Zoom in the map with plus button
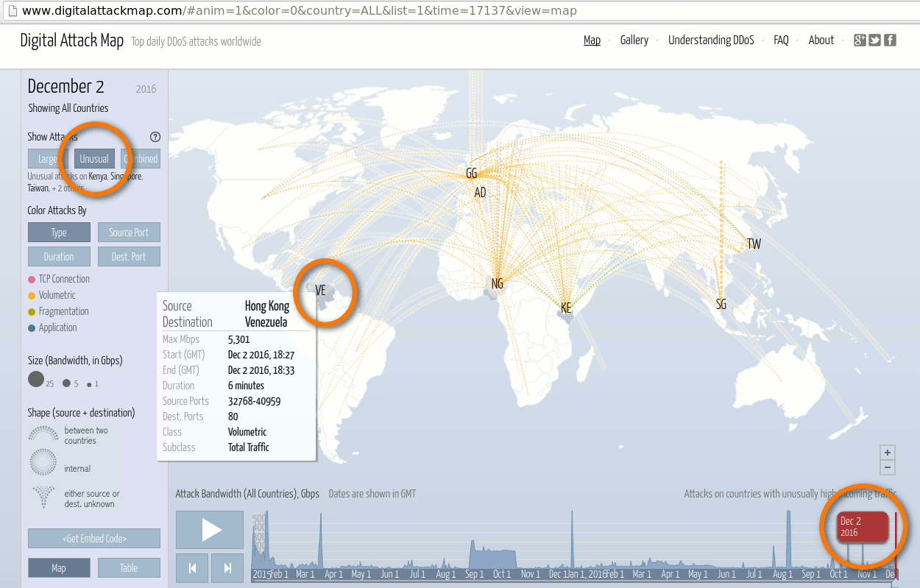920x588 pixels. click(888, 453)
